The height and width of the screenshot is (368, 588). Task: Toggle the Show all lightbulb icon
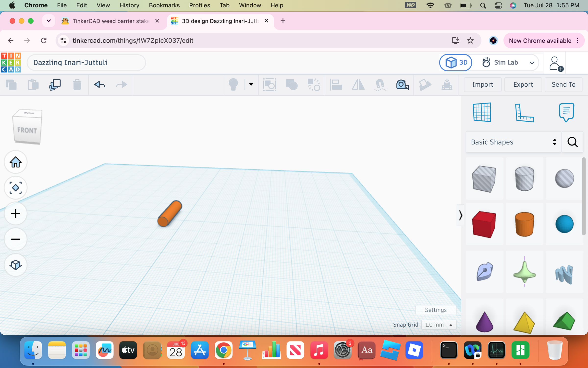point(233,85)
